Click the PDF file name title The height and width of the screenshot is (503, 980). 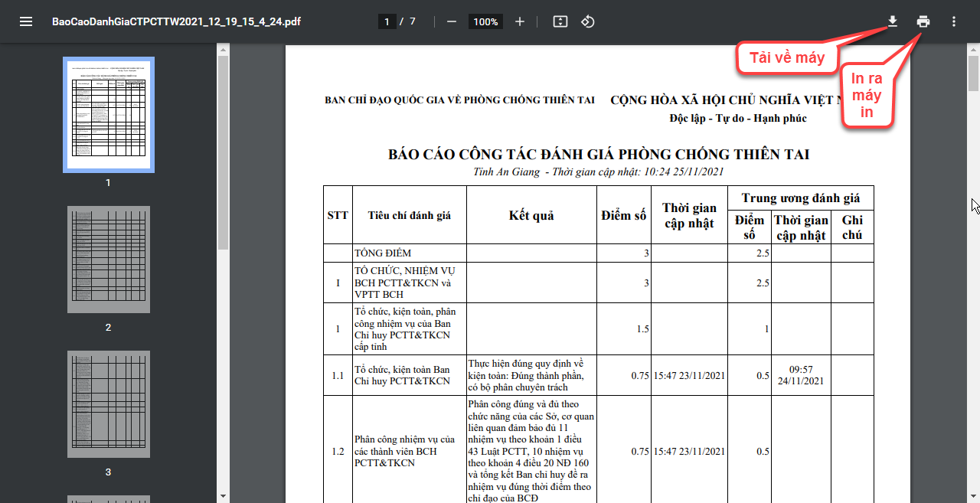point(176,21)
